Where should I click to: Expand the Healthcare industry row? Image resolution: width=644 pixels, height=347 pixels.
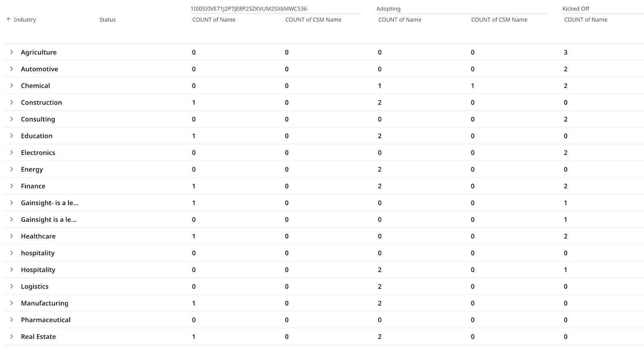point(12,236)
